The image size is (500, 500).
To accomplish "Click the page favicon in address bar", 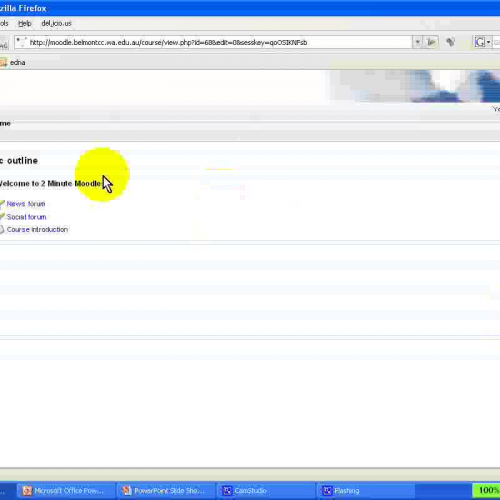I will coord(21,42).
